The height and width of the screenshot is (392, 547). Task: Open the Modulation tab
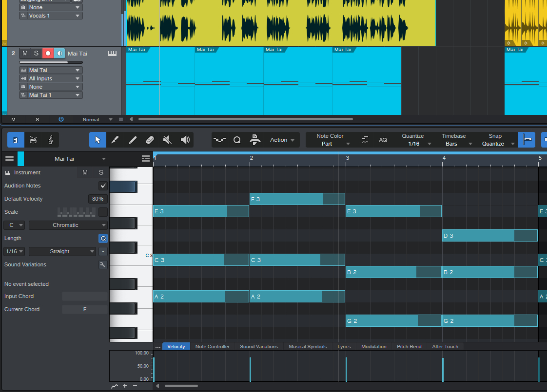click(x=373, y=347)
